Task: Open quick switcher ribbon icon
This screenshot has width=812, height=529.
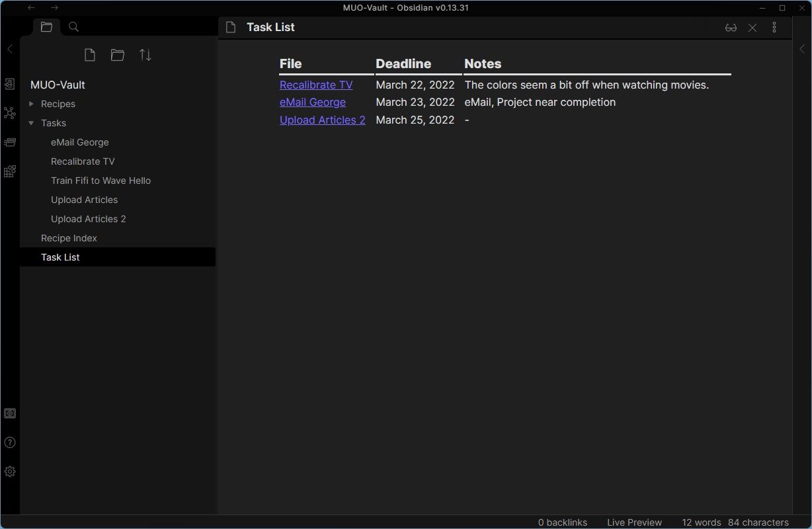Action: [x=10, y=84]
